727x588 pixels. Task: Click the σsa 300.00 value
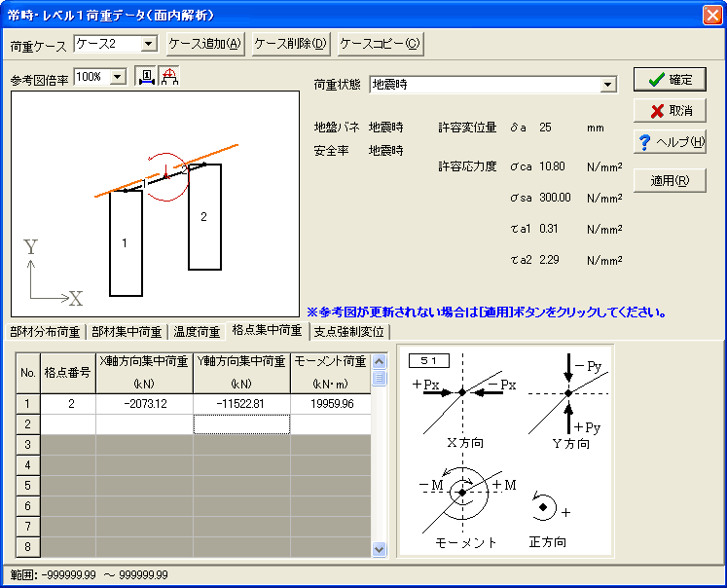[x=555, y=198]
